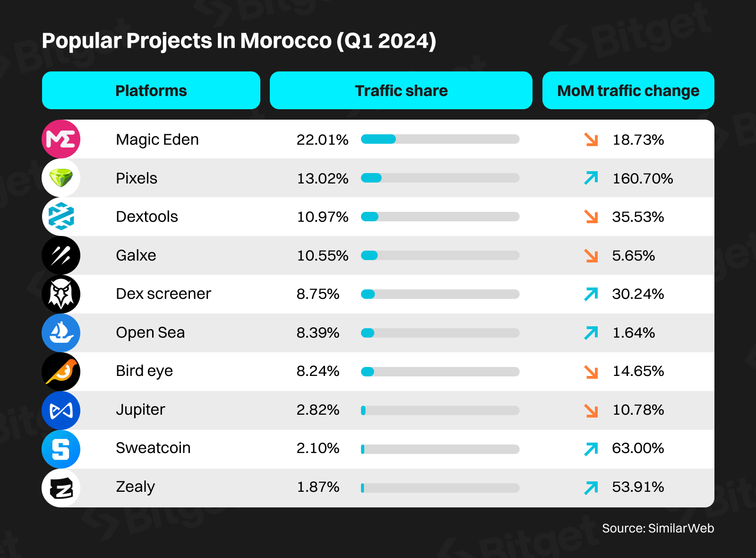Click the Pixels green gem icon
Viewport: 756px width, 558px height.
[61, 178]
